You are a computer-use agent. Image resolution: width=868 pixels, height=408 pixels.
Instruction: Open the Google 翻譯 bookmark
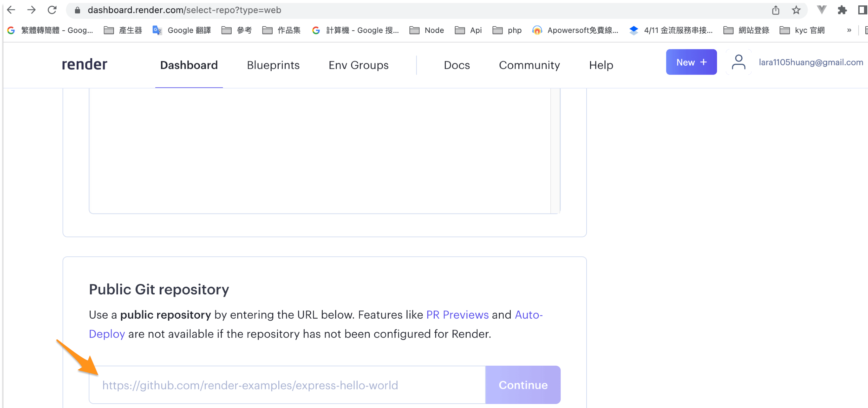click(x=182, y=30)
